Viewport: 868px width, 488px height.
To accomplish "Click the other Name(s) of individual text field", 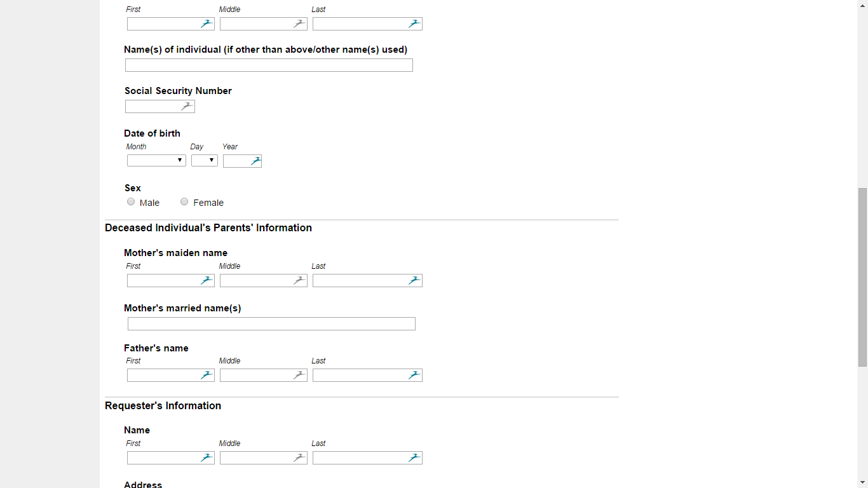I will 269,65.
